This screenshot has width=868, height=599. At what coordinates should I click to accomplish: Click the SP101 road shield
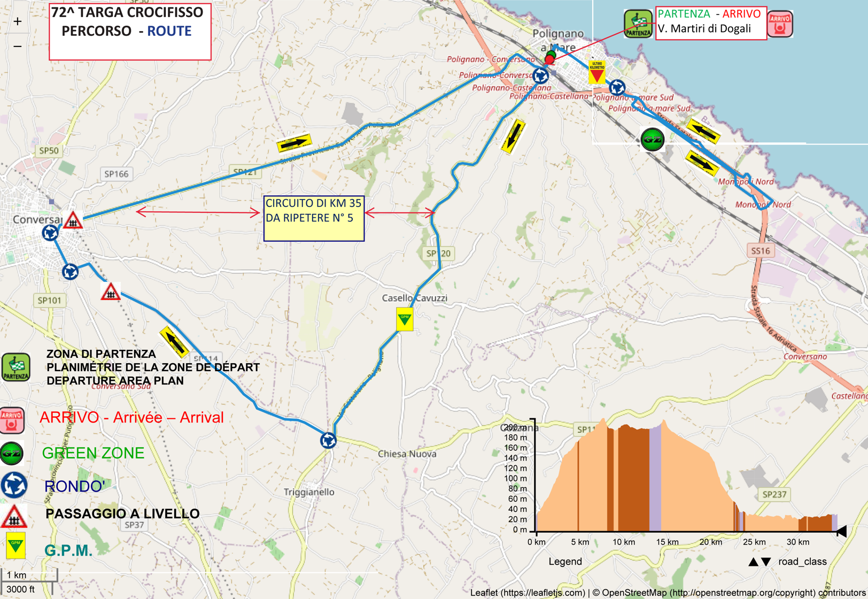pos(49,300)
